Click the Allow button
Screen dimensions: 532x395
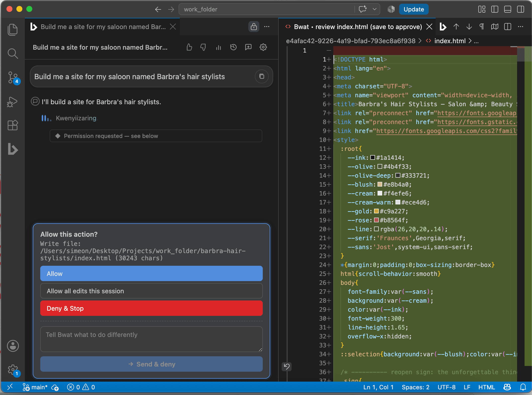point(151,273)
